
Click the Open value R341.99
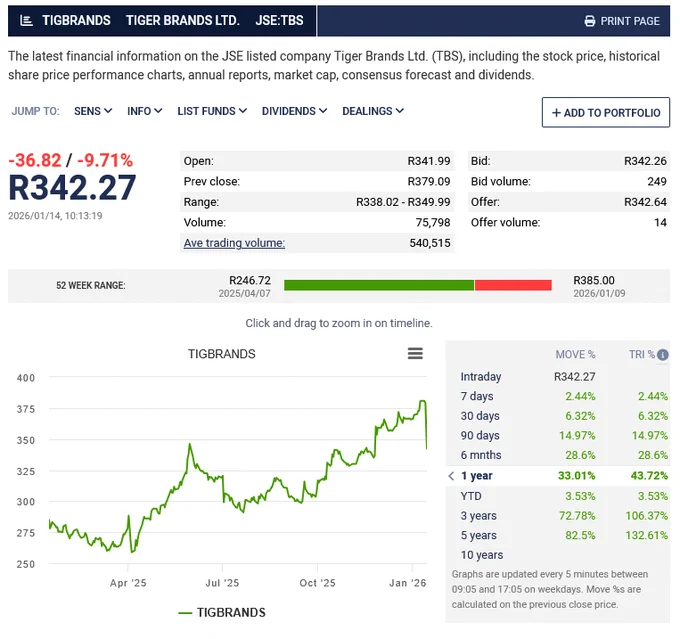428,161
